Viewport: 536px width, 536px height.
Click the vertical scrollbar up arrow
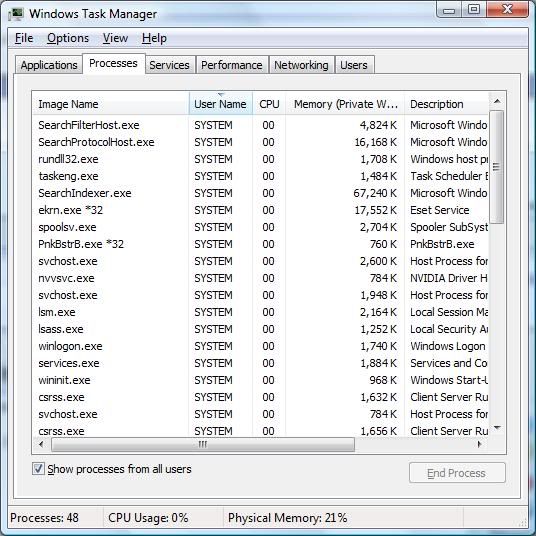[x=497, y=101]
